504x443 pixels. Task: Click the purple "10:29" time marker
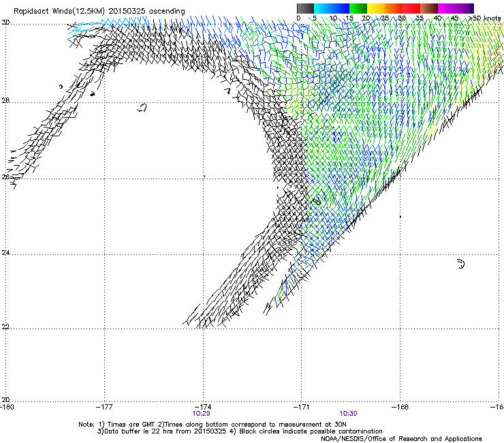201,414
